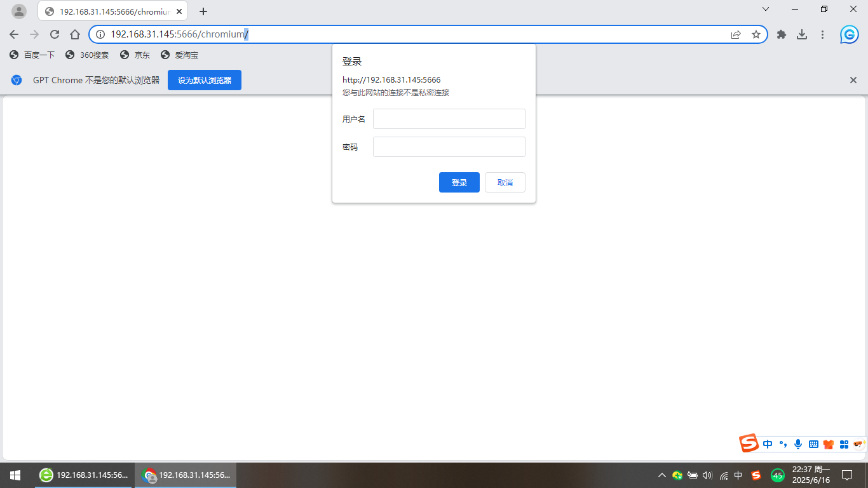
Task: Open the 百度一下 bookmark
Action: [32, 55]
